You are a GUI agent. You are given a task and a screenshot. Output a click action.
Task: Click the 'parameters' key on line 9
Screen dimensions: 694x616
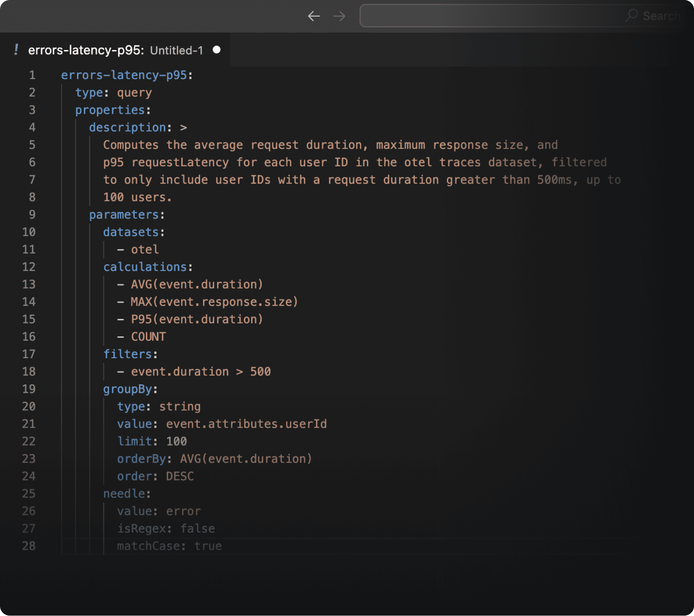124,215
